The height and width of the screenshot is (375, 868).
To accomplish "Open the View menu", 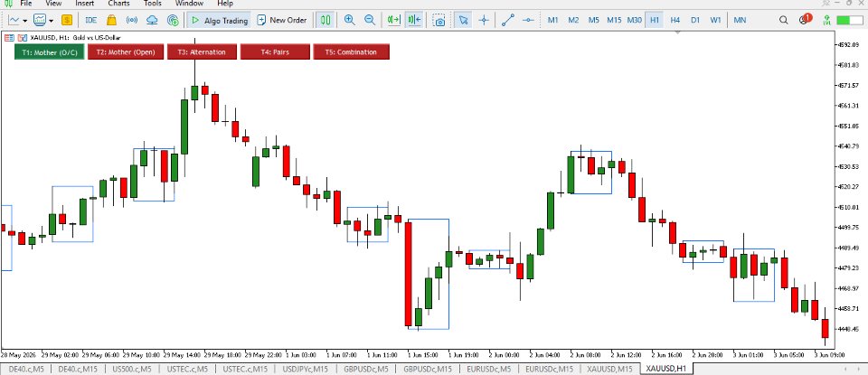I will pos(53,4).
